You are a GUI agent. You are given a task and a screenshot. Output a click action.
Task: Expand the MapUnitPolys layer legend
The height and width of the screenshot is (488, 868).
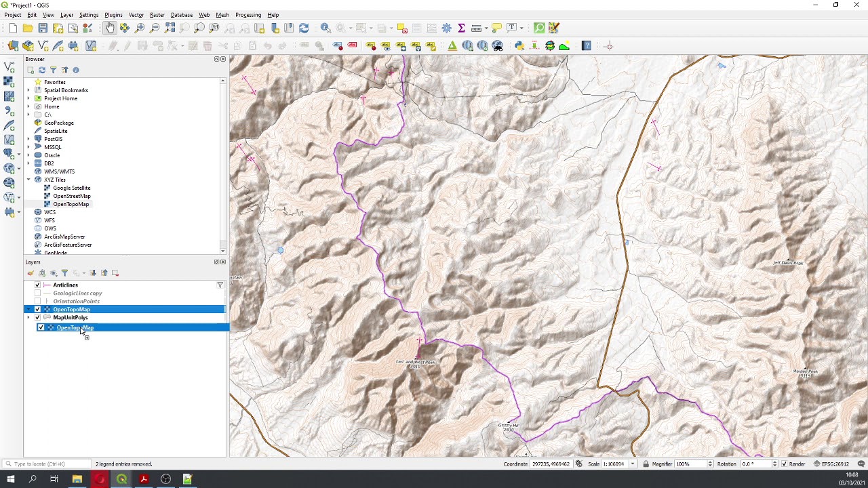tap(28, 318)
